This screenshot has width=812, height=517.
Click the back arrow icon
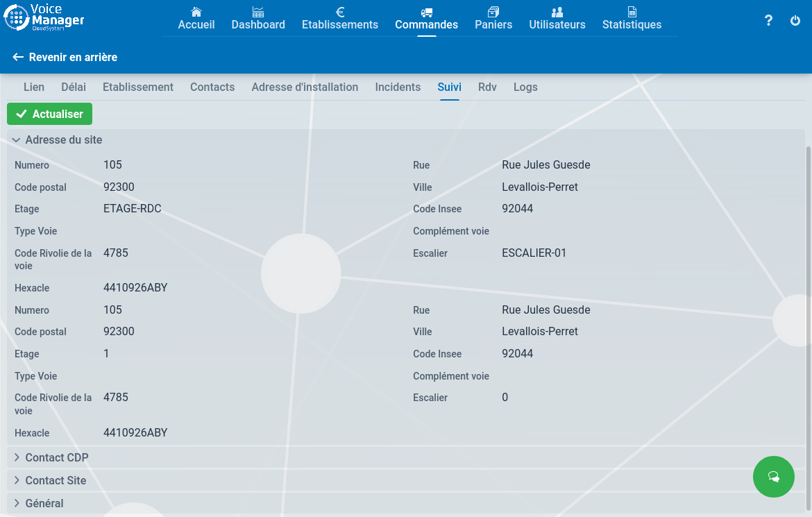[x=18, y=57]
